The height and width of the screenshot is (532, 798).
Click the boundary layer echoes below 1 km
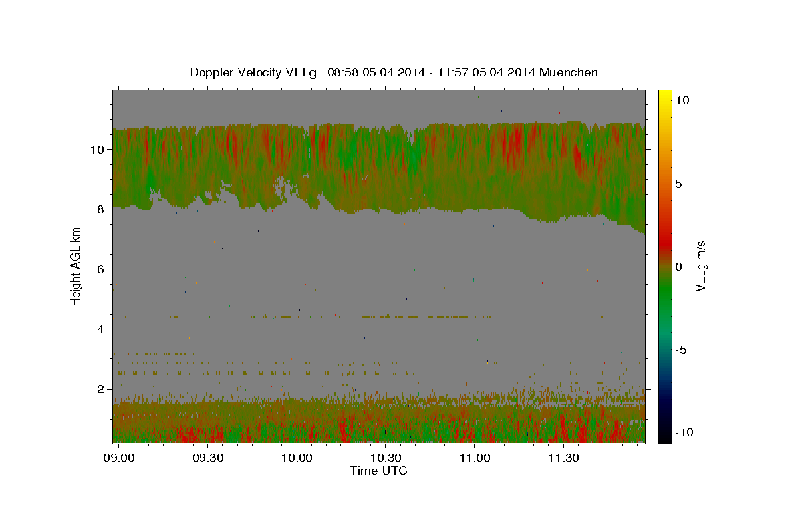(x=379, y=429)
